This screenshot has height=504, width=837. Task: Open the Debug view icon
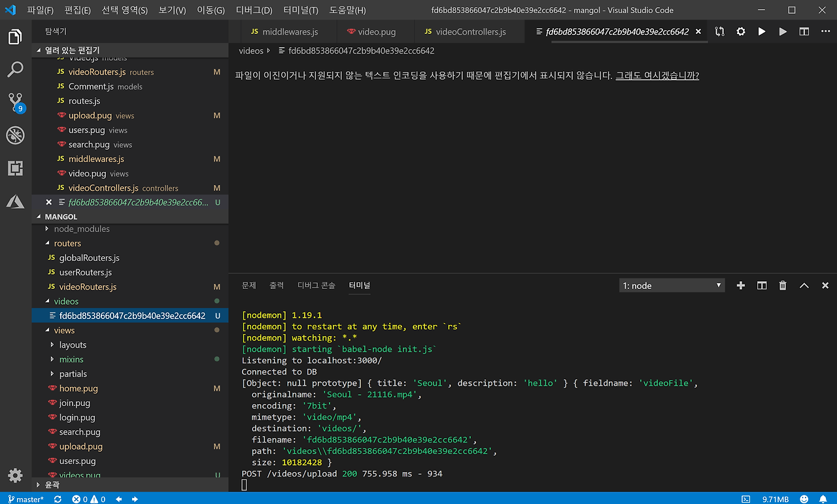point(15,135)
